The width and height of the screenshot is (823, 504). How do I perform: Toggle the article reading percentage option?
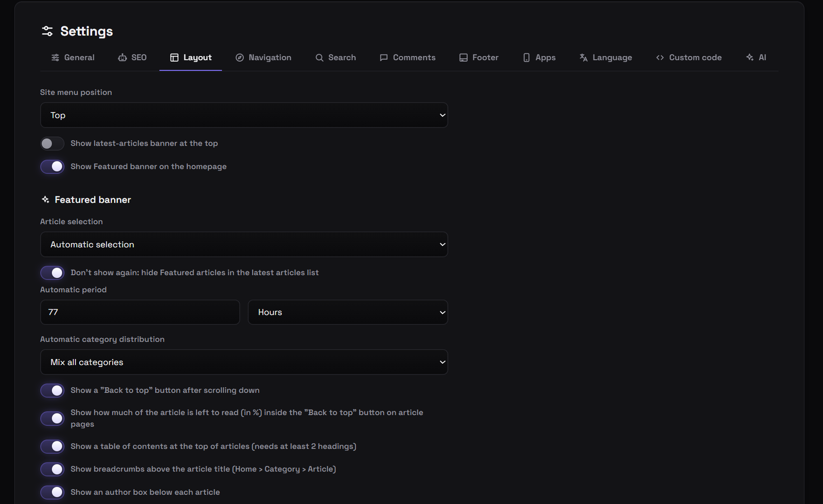pyautogui.click(x=52, y=418)
